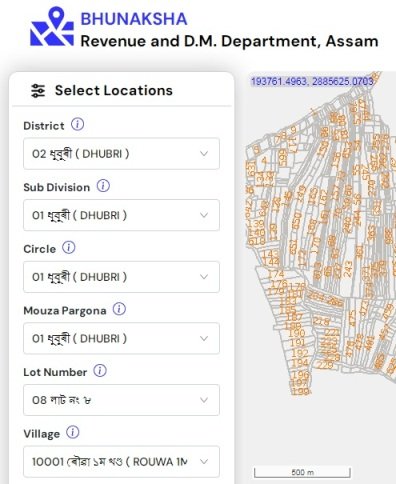Select plot 194 on the map
The image size is (396, 484).
point(300,363)
